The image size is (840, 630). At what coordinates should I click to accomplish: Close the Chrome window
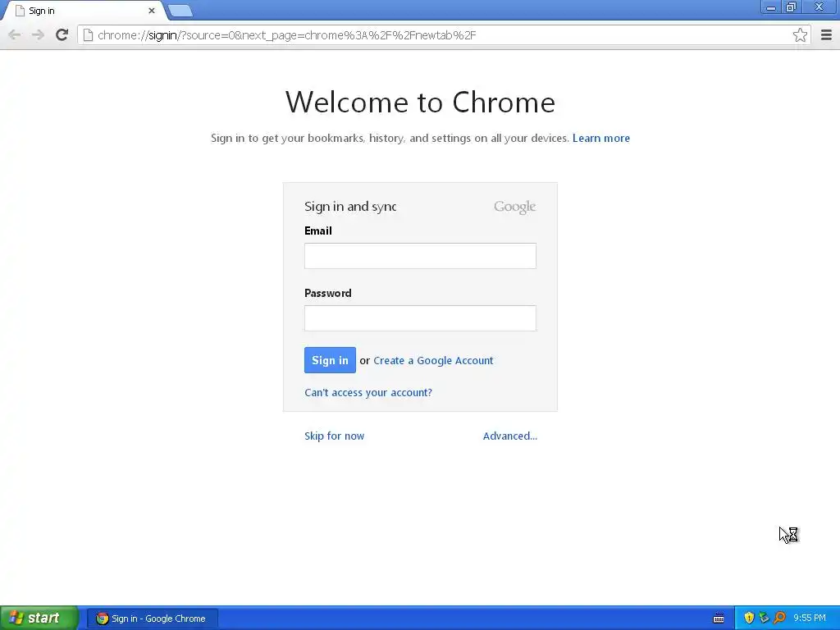(819, 7)
